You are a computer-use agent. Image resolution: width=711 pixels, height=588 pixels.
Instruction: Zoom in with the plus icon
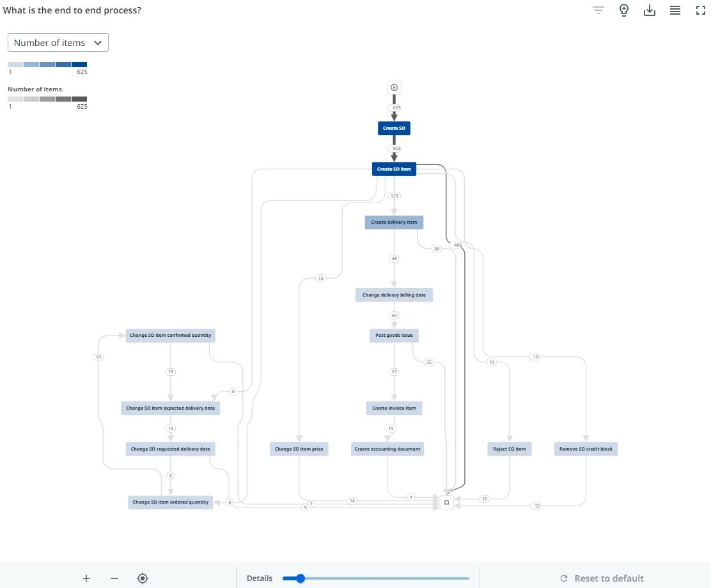(86, 578)
